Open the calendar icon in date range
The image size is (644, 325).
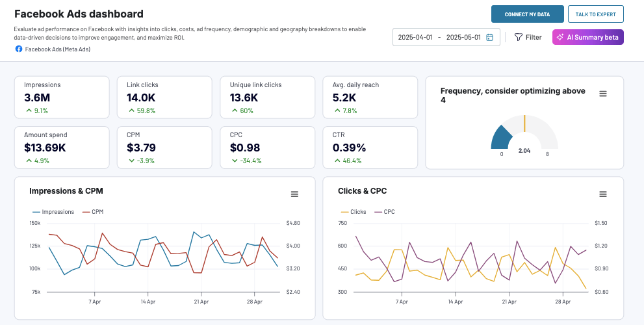click(489, 37)
